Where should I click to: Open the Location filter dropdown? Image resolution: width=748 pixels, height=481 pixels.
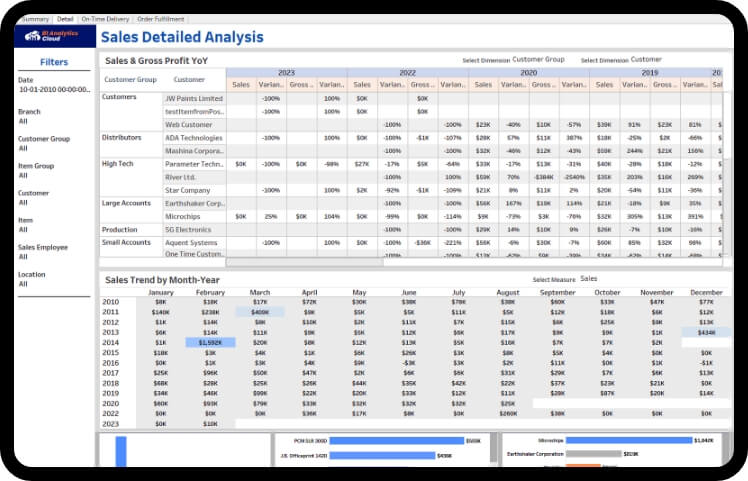tap(23, 284)
